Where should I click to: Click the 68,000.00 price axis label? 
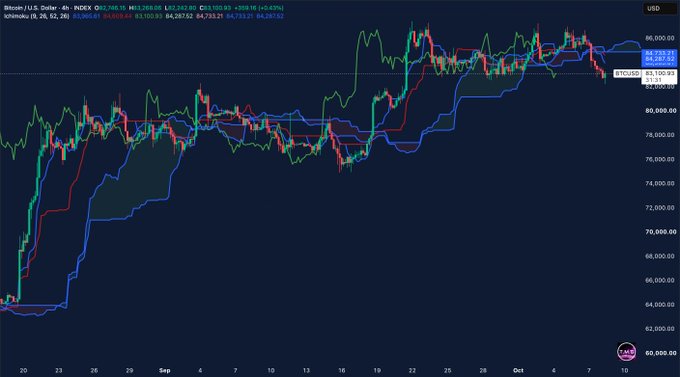click(x=660, y=256)
